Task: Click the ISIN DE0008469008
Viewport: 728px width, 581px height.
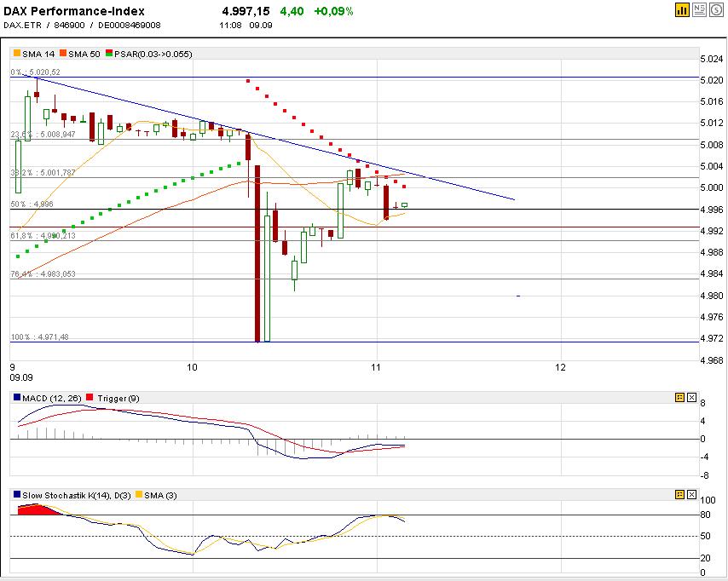Action: click(130, 25)
